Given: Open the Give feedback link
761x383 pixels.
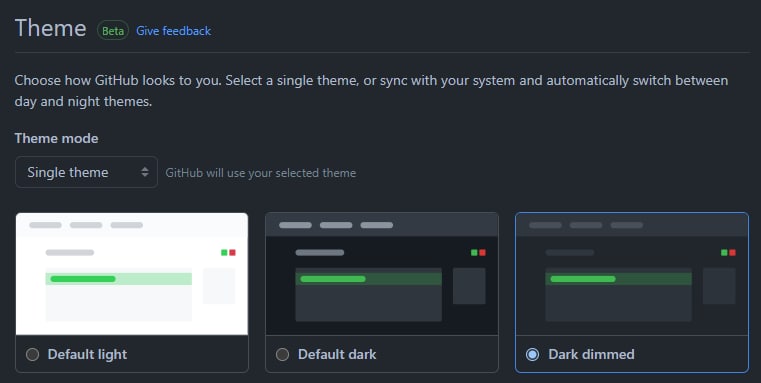Looking at the screenshot, I should 173,31.
